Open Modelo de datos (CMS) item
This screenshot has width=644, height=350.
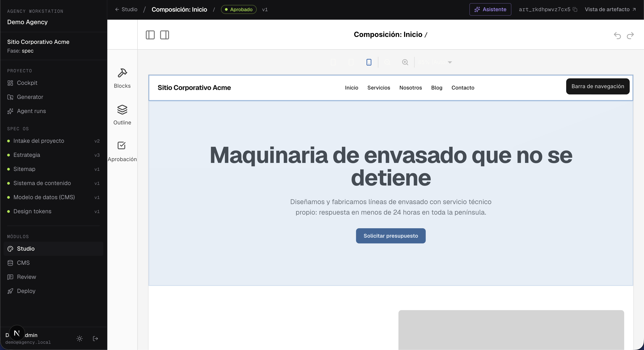point(53,197)
